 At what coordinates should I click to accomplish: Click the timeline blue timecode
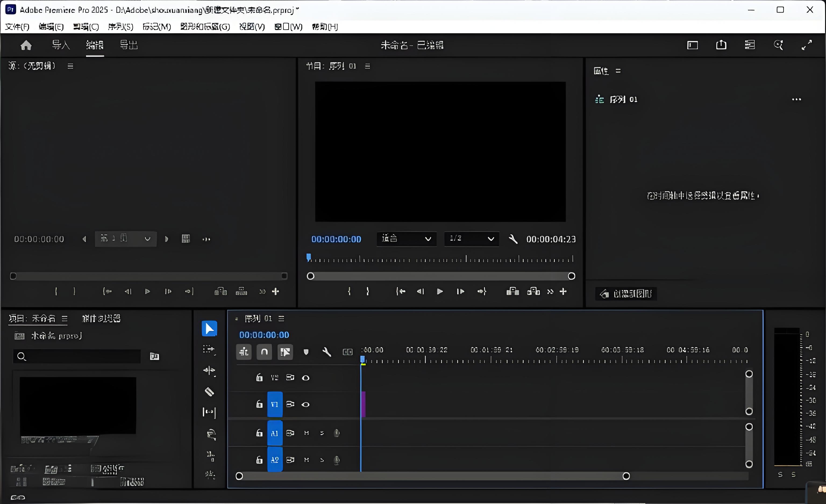click(x=264, y=335)
